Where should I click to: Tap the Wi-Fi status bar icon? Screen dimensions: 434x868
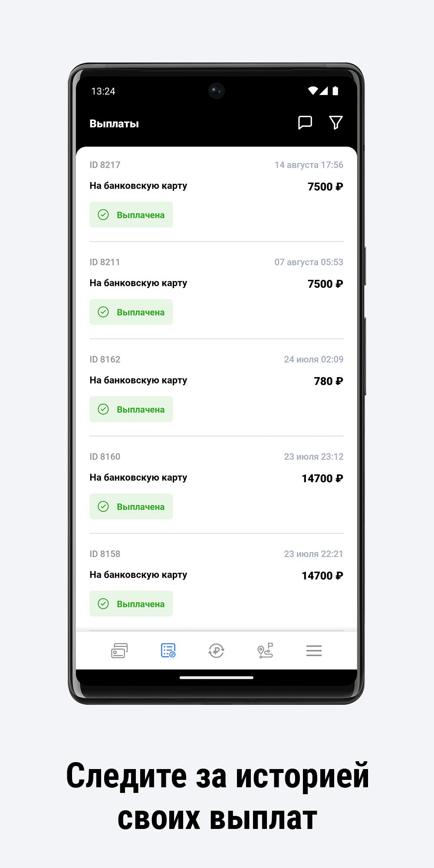point(313,91)
